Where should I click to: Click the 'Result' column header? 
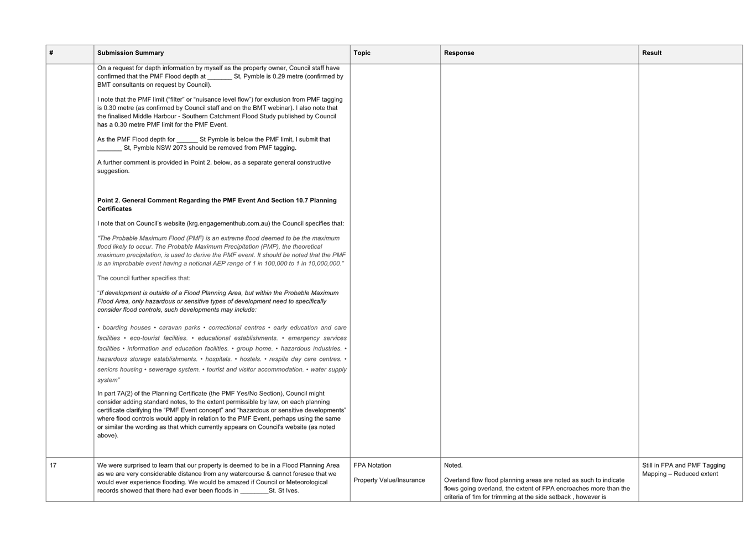coord(691,54)
